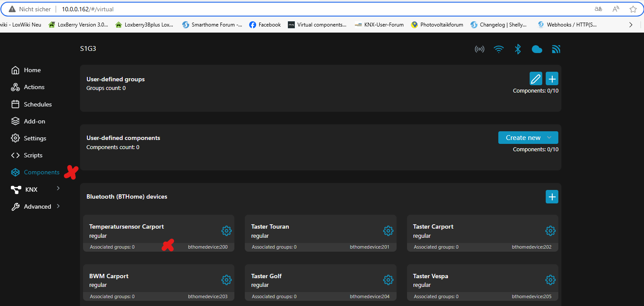
Task: Open Schedules from the sidebar
Action: click(37, 104)
